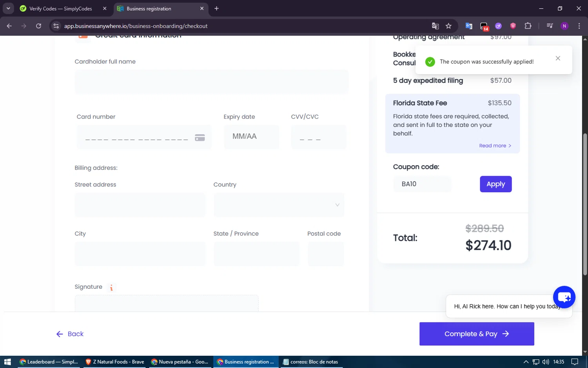The image size is (588, 368).
Task: Open the browser profile avatar N
Action: point(564,26)
